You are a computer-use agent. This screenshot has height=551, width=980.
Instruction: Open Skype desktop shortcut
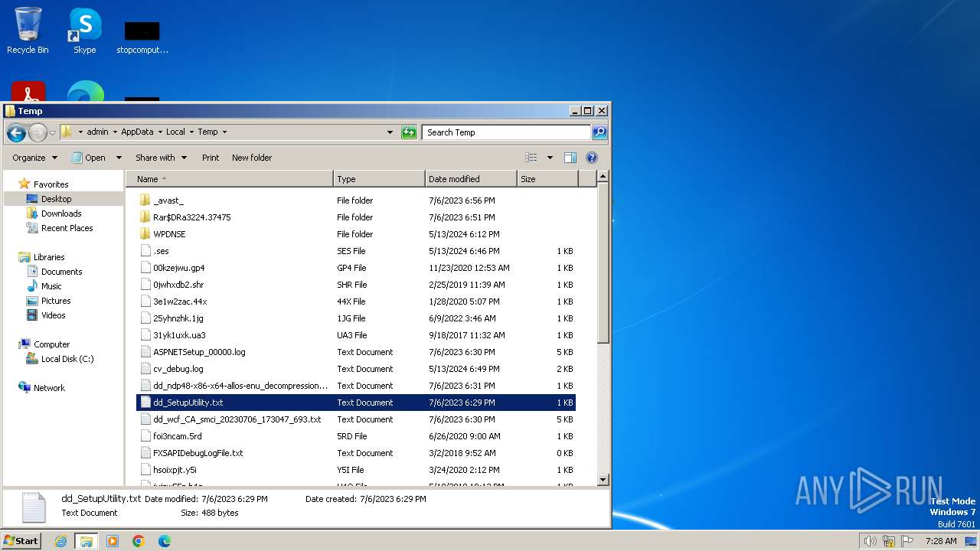pos(85,31)
